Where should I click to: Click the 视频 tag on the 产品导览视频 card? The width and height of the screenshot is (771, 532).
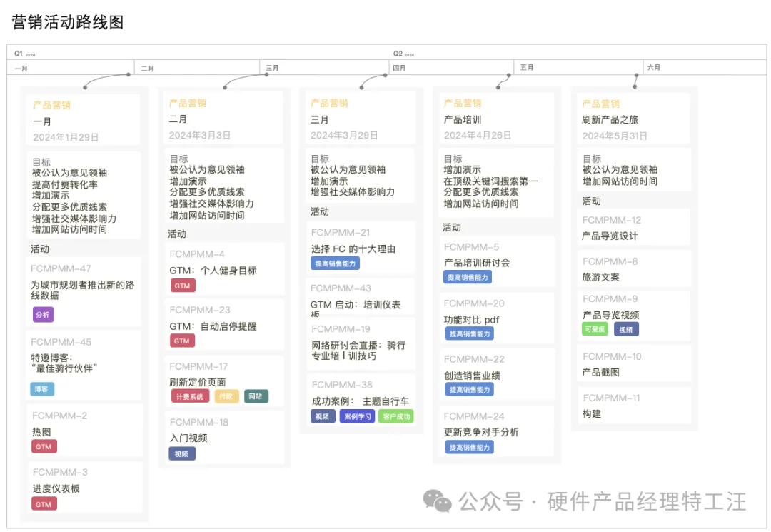coord(627,328)
